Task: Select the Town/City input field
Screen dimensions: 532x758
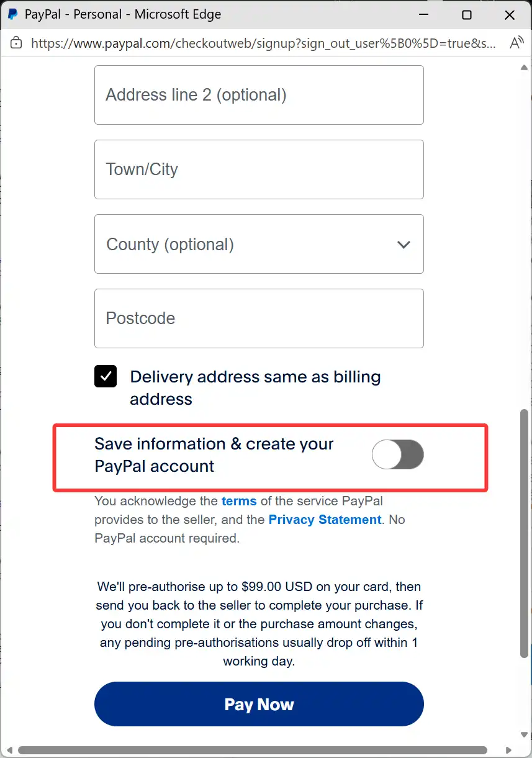Action: pyautogui.click(x=259, y=169)
